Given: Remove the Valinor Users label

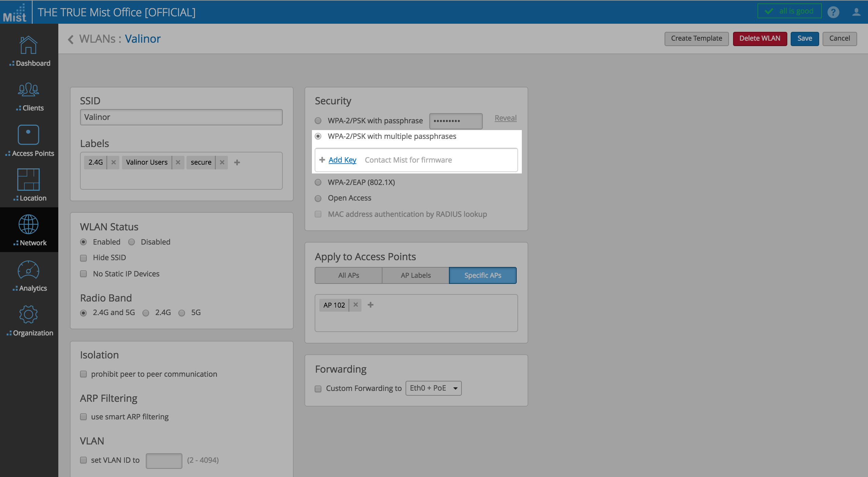Looking at the screenshot, I should tap(178, 162).
